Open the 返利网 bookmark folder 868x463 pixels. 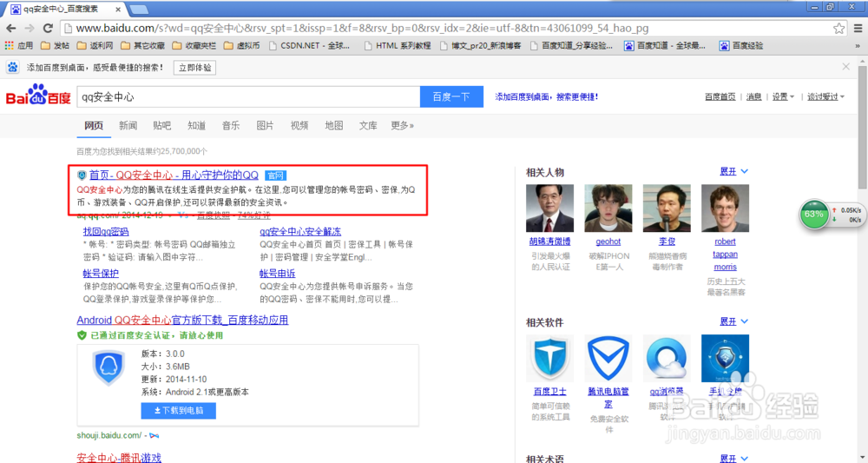[x=95, y=45]
